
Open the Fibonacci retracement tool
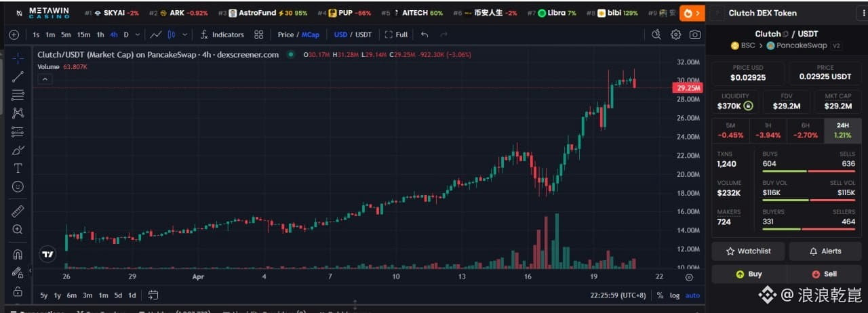pos(18,96)
